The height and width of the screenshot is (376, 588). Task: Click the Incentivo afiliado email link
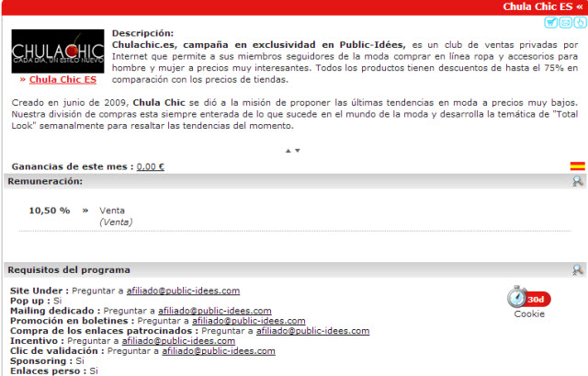(x=178, y=341)
